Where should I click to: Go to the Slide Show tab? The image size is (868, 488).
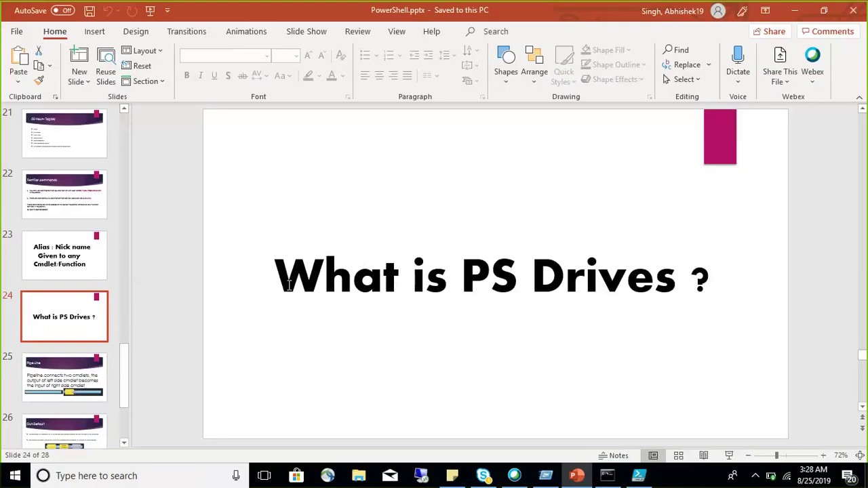[x=307, y=31]
